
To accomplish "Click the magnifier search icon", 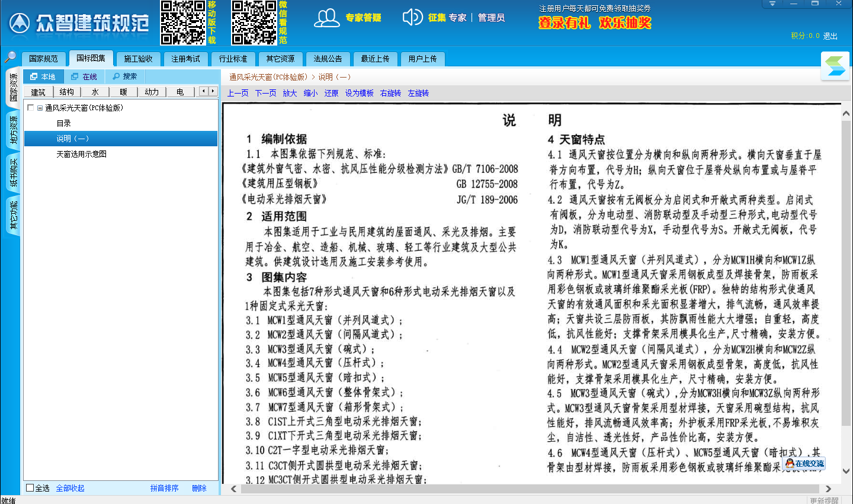I will [x=10, y=57].
